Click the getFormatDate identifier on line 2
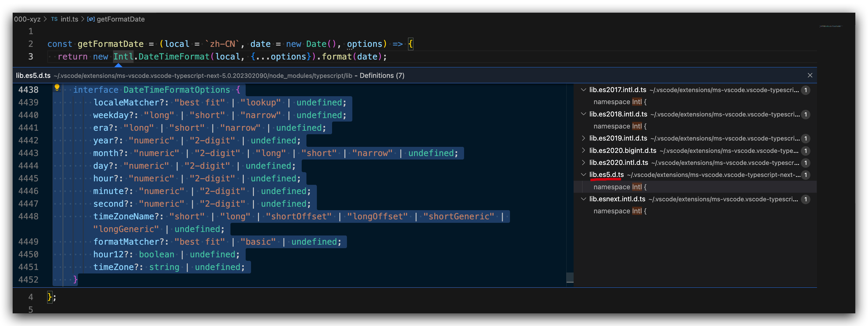The width and height of the screenshot is (868, 326). [x=110, y=44]
